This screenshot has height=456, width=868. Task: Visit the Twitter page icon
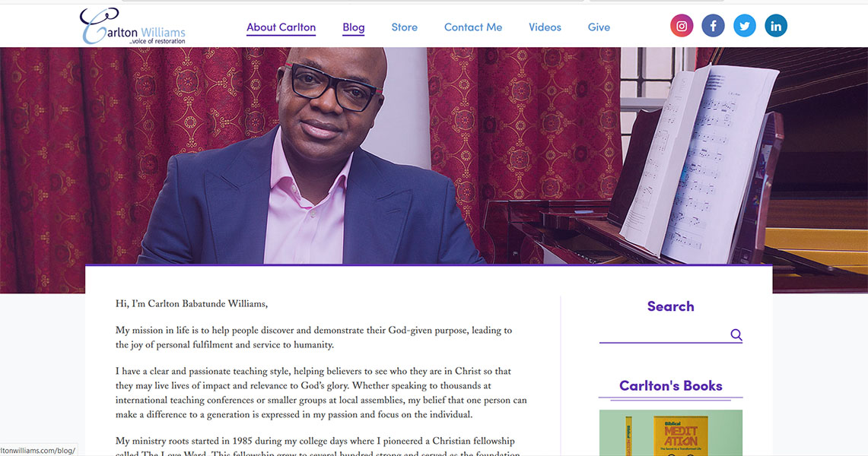745,26
